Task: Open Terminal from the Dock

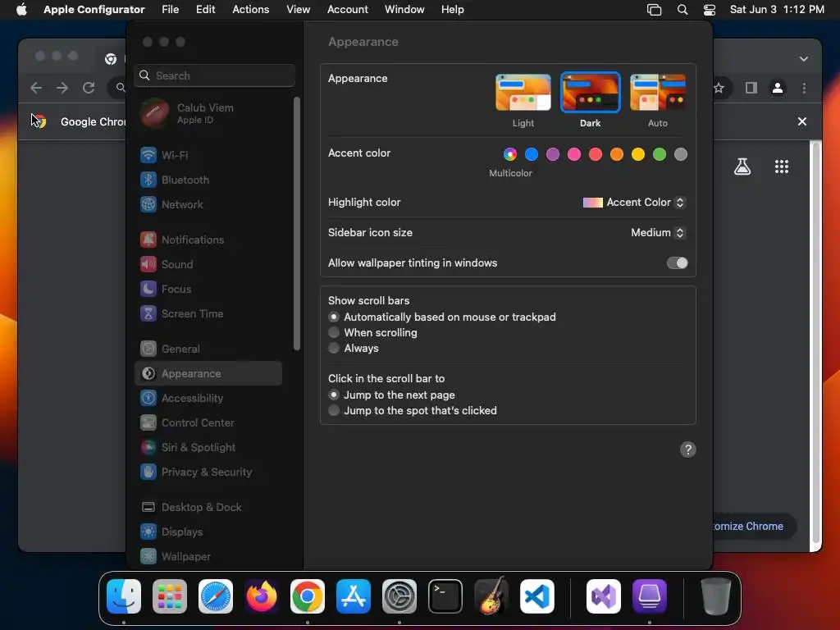Action: pyautogui.click(x=445, y=597)
